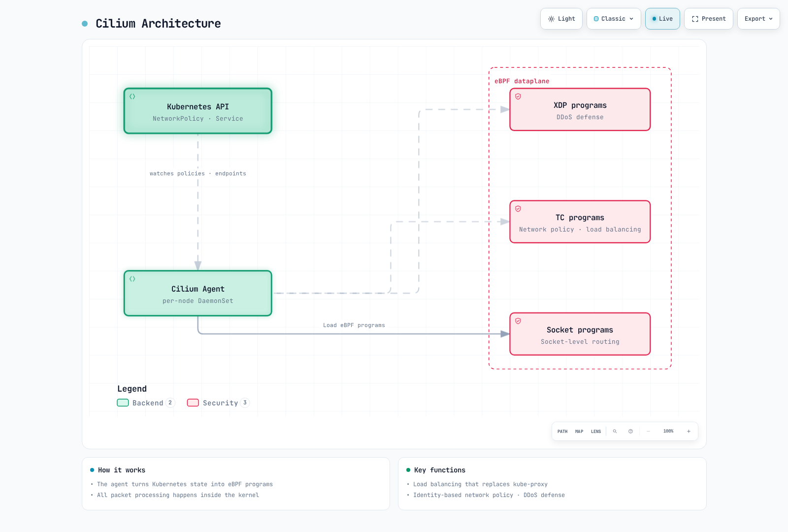This screenshot has width=788, height=532.
Task: Click the shield icon on XDP programs node
Action: click(518, 97)
